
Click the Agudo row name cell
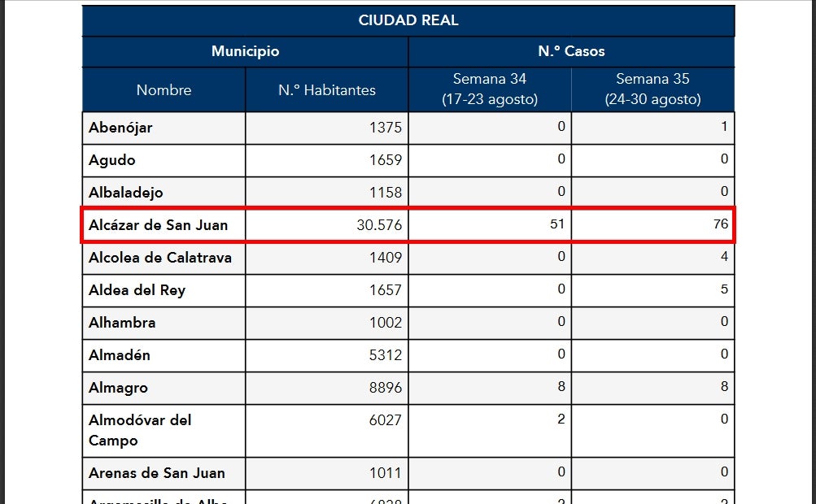112,160
